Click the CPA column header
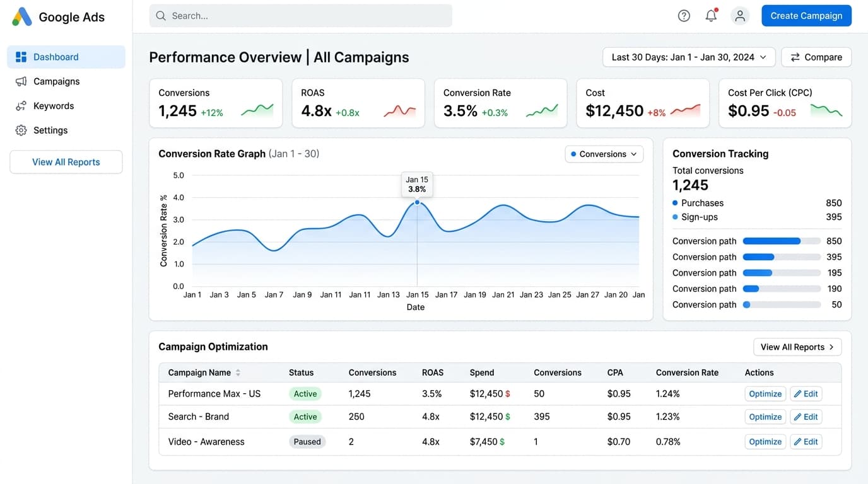The width and height of the screenshot is (868, 484). (x=615, y=372)
